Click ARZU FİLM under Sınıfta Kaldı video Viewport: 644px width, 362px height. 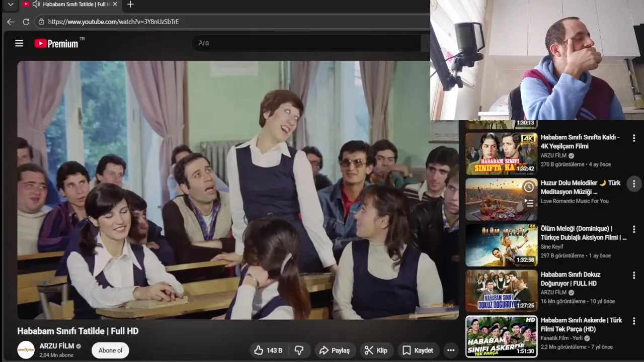coord(553,156)
